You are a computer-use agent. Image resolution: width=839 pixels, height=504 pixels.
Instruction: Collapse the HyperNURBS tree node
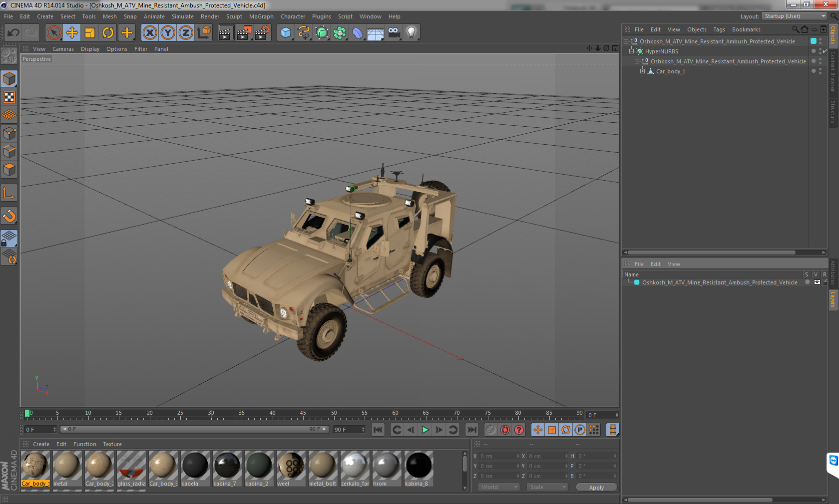coord(631,51)
